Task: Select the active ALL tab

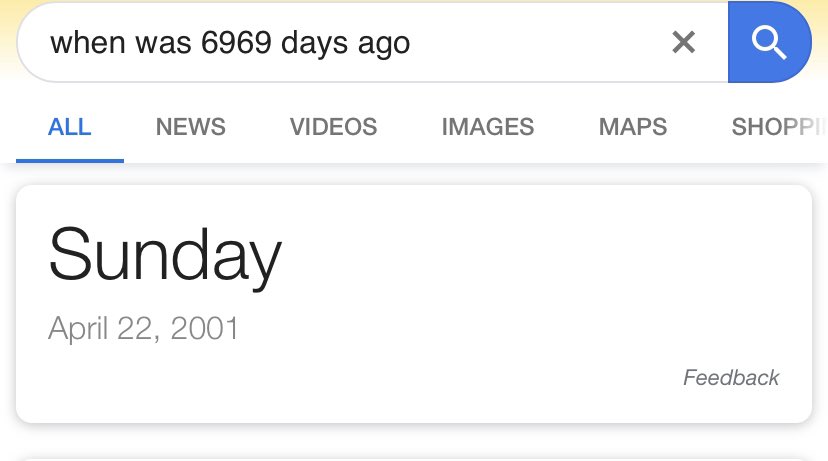Action: (69, 127)
